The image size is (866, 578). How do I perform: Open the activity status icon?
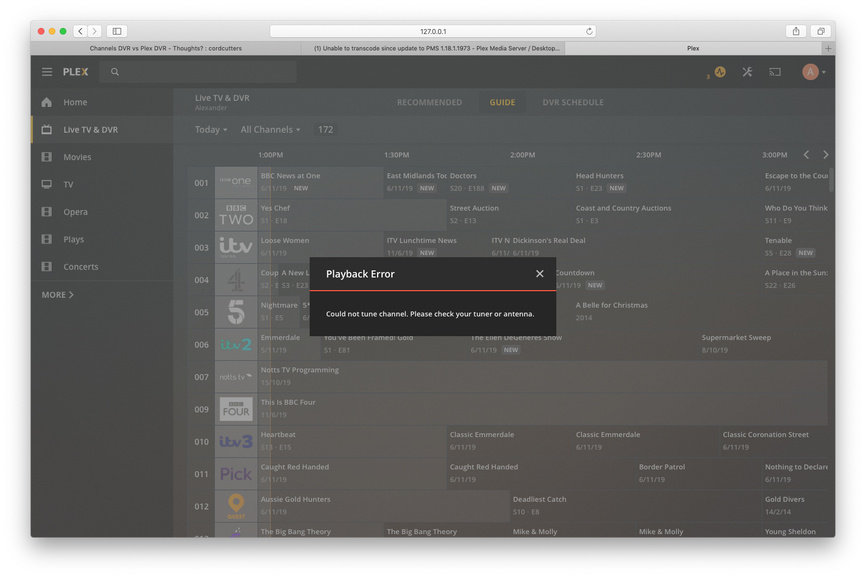(x=720, y=72)
